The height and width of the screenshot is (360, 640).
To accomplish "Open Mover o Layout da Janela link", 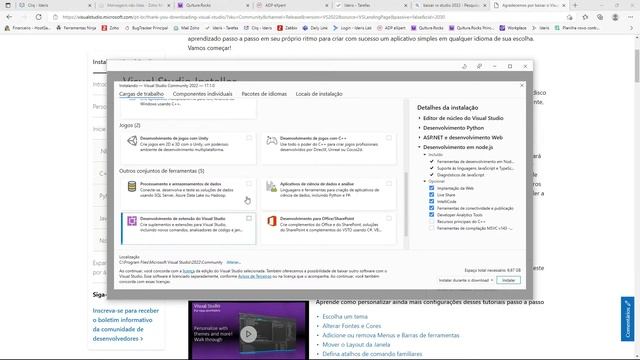I will (356, 344).
